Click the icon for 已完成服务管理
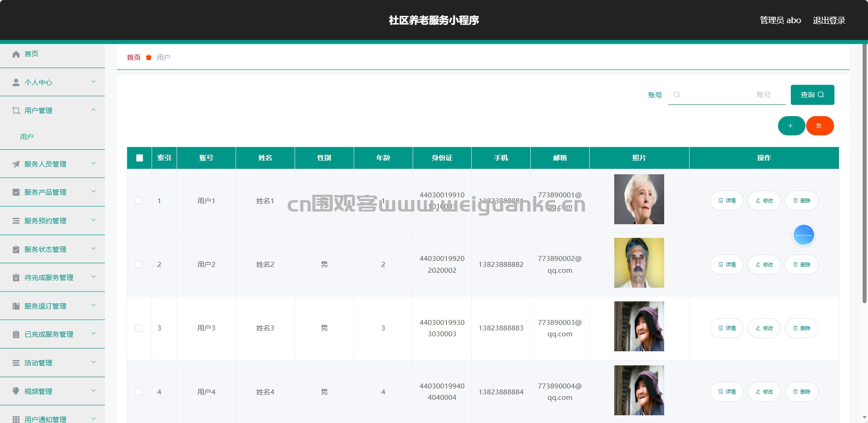 click(x=16, y=334)
